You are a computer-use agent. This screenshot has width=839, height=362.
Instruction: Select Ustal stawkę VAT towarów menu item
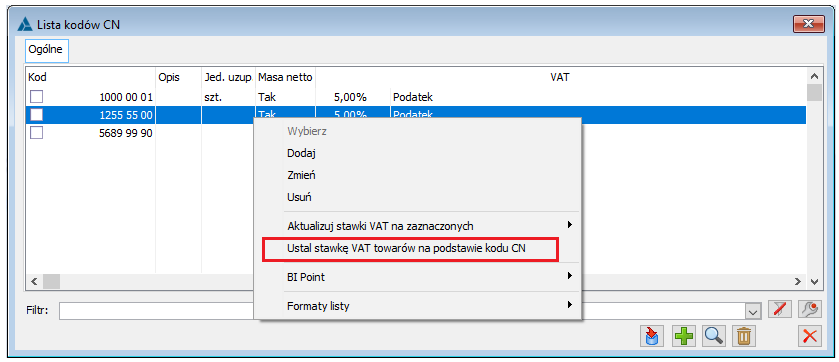[410, 249]
